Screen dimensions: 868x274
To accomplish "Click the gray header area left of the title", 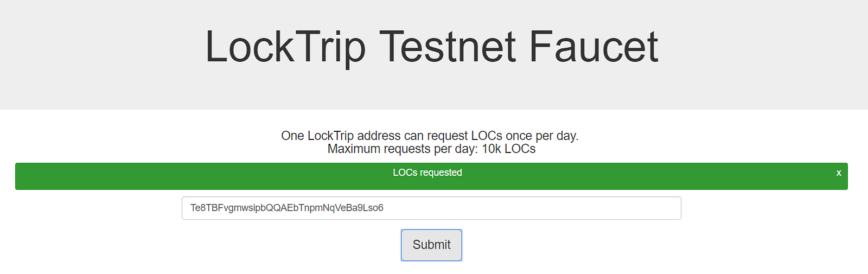I will click(x=98, y=54).
